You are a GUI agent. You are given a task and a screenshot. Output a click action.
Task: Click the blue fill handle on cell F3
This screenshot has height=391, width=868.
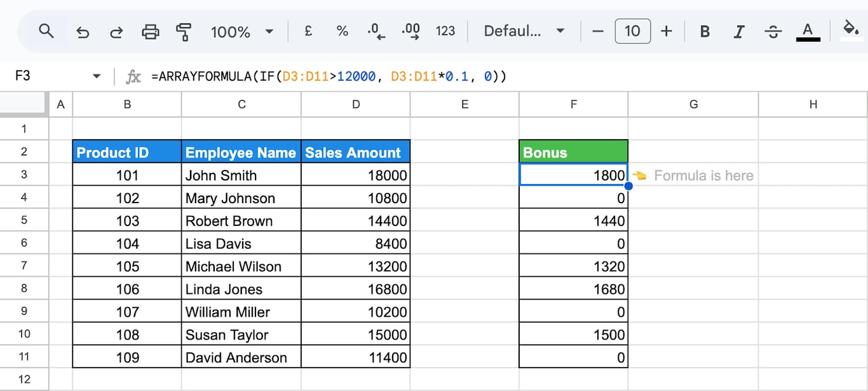click(x=628, y=186)
